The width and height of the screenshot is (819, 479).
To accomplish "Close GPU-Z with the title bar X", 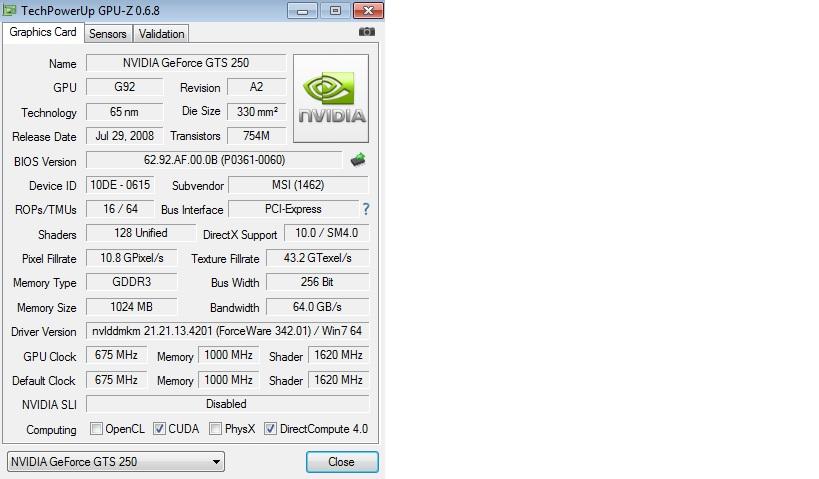I will 368,10.
